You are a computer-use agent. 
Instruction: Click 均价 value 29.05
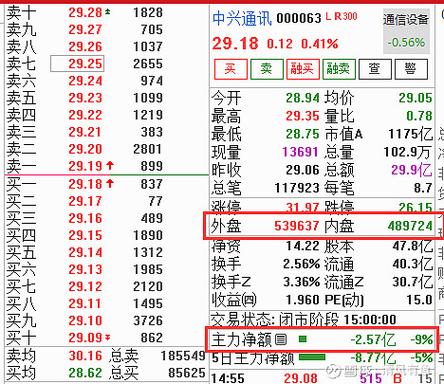pos(416,98)
